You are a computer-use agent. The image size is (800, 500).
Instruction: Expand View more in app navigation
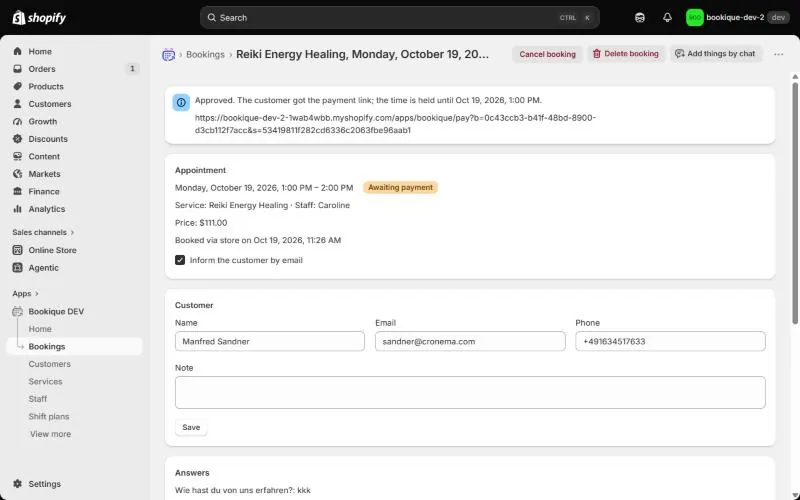[x=51, y=434]
